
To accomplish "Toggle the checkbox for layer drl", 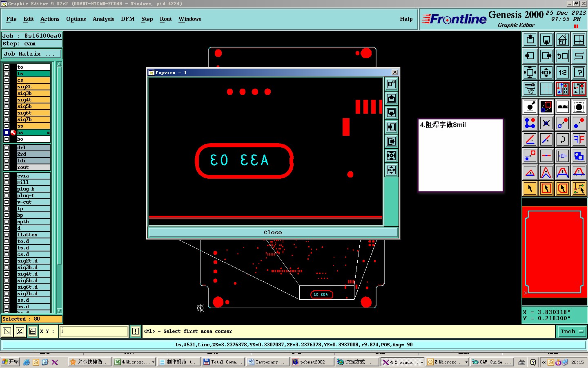I will point(7,148).
